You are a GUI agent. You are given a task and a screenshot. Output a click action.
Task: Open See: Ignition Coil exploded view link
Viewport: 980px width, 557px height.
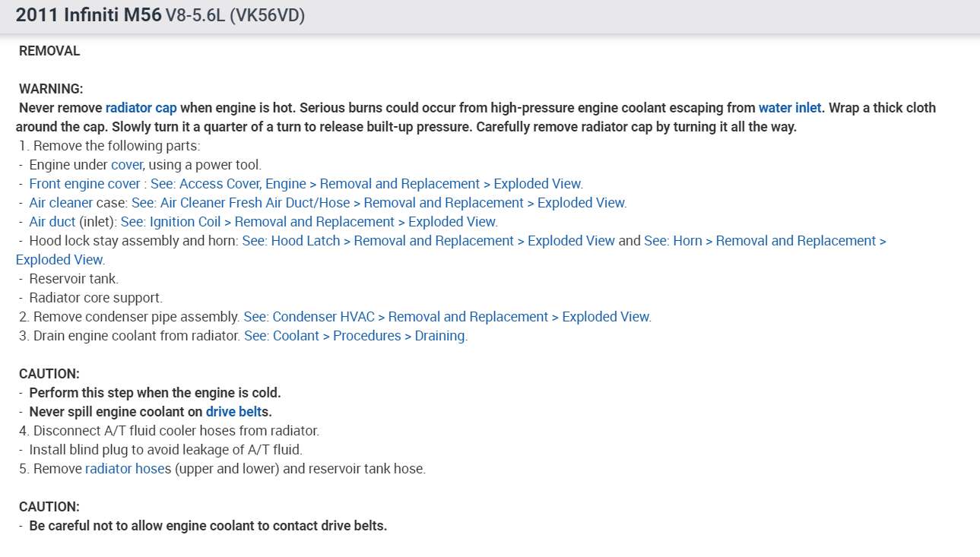pyautogui.click(x=308, y=222)
